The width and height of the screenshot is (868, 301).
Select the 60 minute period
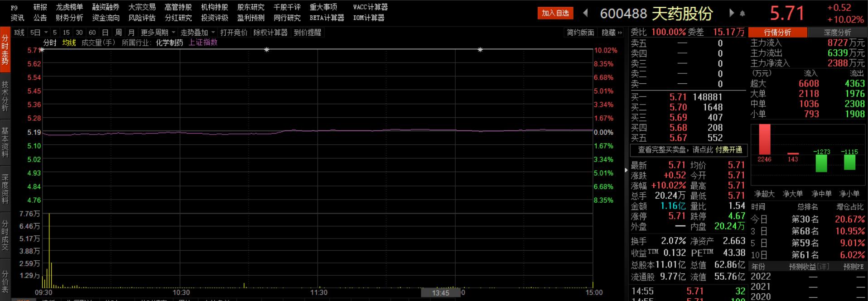(92, 33)
